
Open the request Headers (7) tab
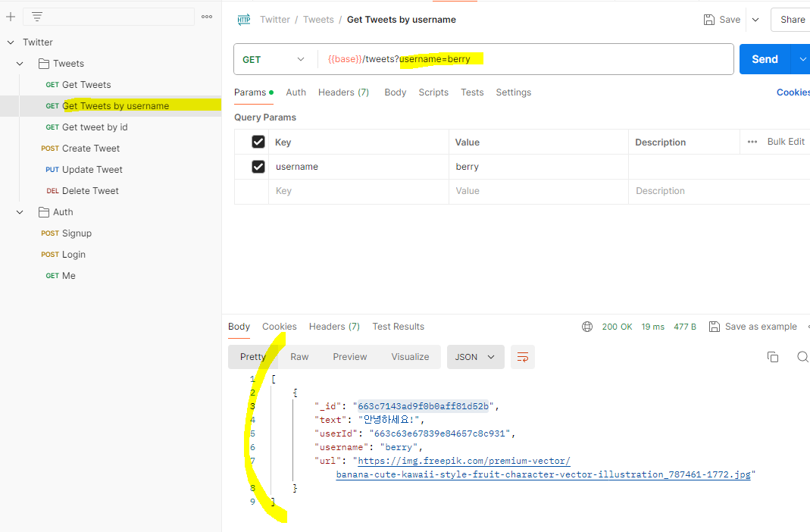[343, 92]
